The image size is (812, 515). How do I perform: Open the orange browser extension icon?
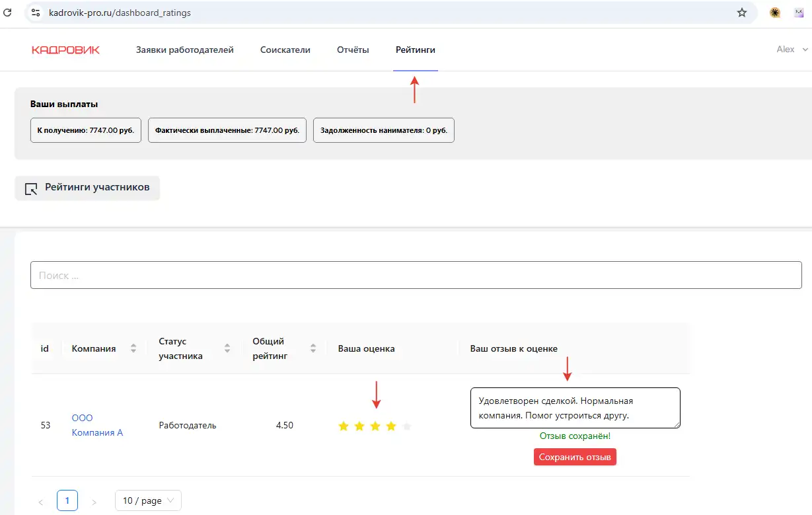point(775,13)
